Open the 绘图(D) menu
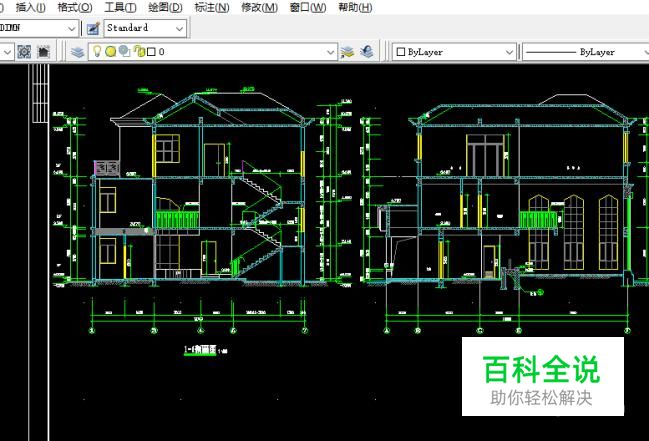Screen dimensions: 649x441 tap(165, 7)
